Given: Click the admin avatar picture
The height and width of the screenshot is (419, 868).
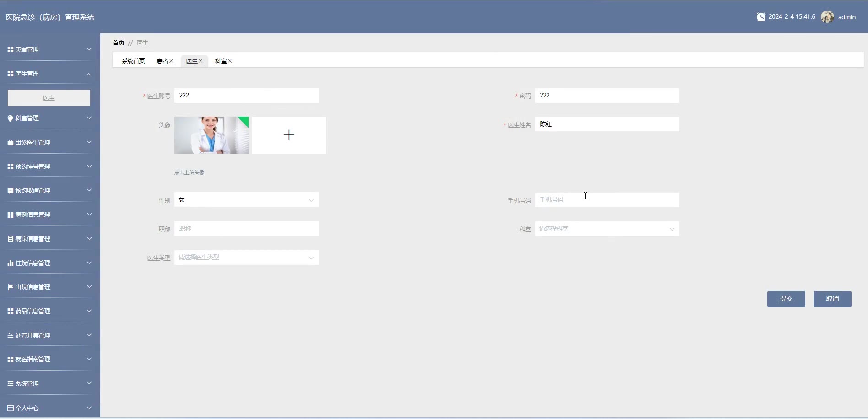Looking at the screenshot, I should tap(827, 17).
